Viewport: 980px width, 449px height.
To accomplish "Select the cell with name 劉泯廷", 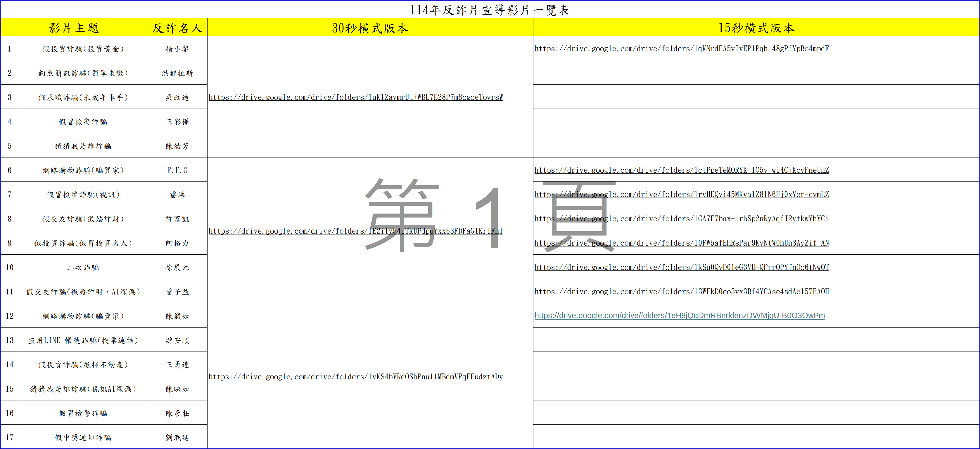I will coord(177,438).
